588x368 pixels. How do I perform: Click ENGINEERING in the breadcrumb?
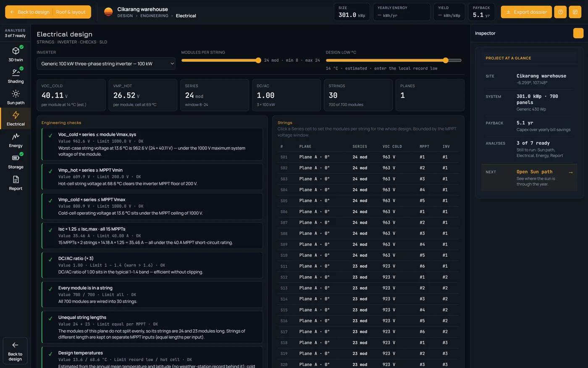click(x=154, y=16)
